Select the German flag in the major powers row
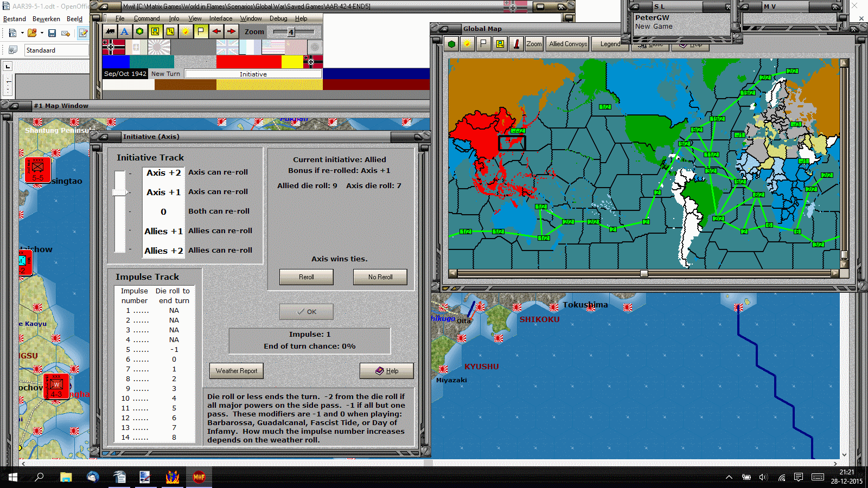The width and height of the screenshot is (868, 488). [114, 47]
